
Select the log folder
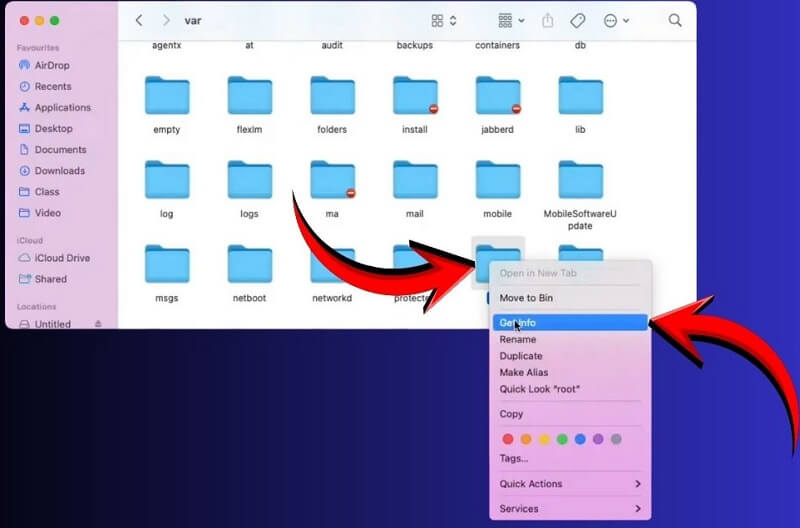point(167,180)
